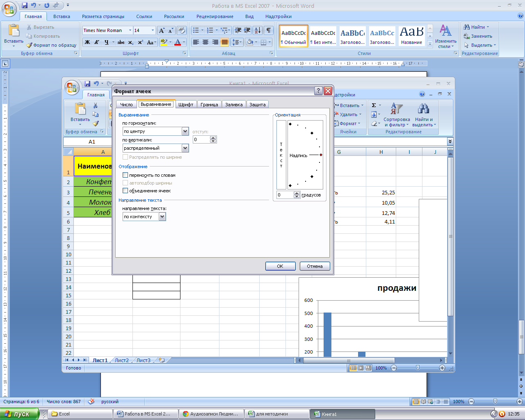Click the Numbering list icon in Word

[210, 30]
